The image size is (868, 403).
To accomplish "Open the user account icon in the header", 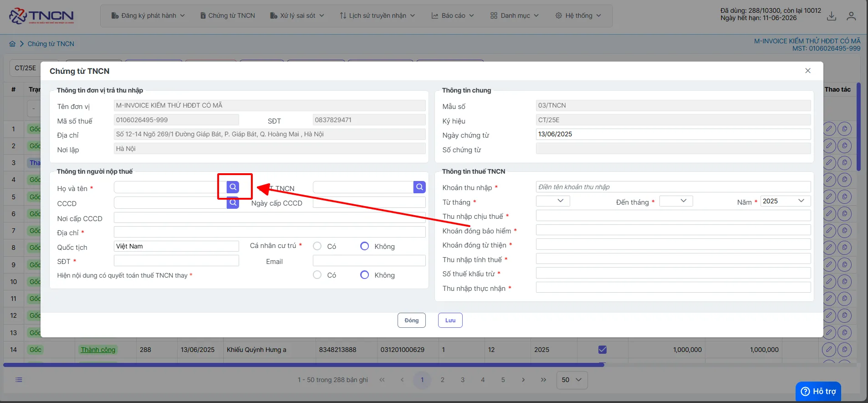I will [x=851, y=16].
